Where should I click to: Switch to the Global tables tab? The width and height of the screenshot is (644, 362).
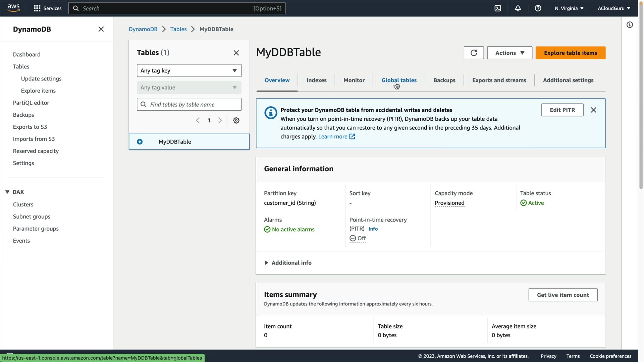(399, 80)
